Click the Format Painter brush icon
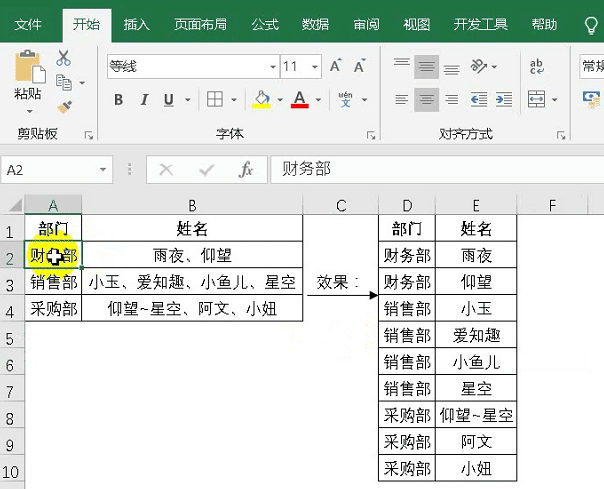The height and width of the screenshot is (489, 604). click(64, 106)
